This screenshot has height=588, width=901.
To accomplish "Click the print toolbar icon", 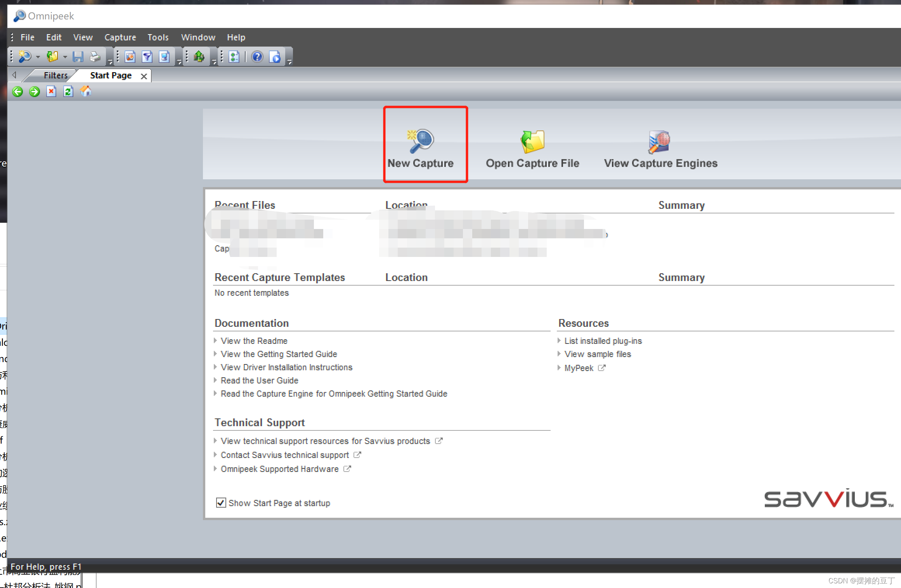I will click(x=95, y=57).
